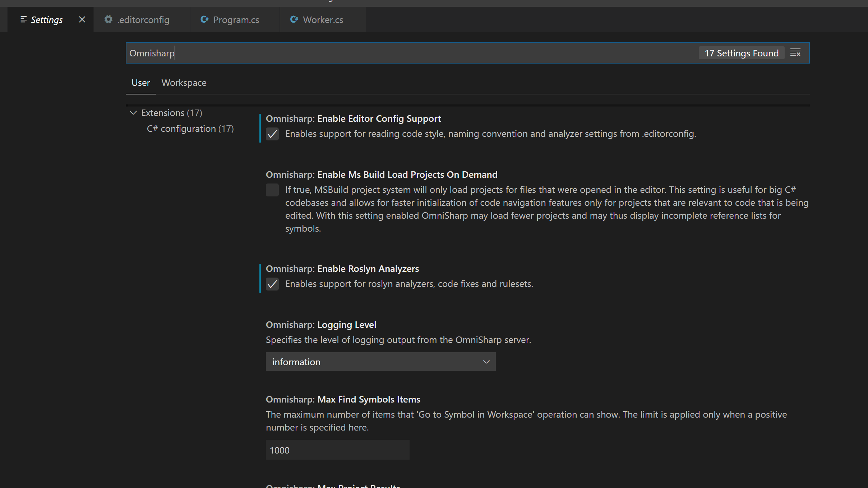The image size is (868, 488).
Task: Click the MSBuild project system description text
Action: (x=547, y=209)
